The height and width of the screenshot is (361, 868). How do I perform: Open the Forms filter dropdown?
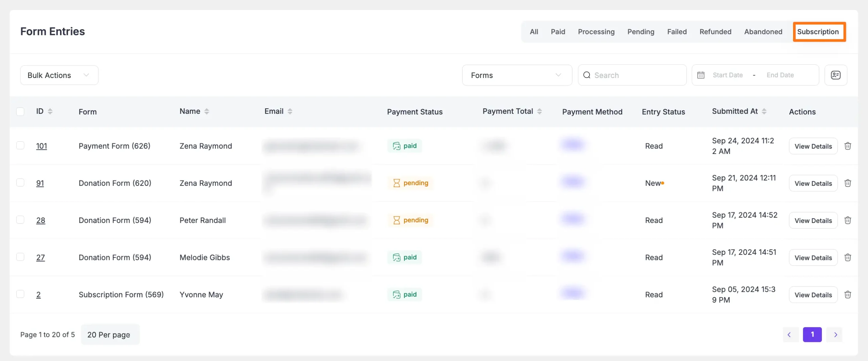pyautogui.click(x=517, y=75)
